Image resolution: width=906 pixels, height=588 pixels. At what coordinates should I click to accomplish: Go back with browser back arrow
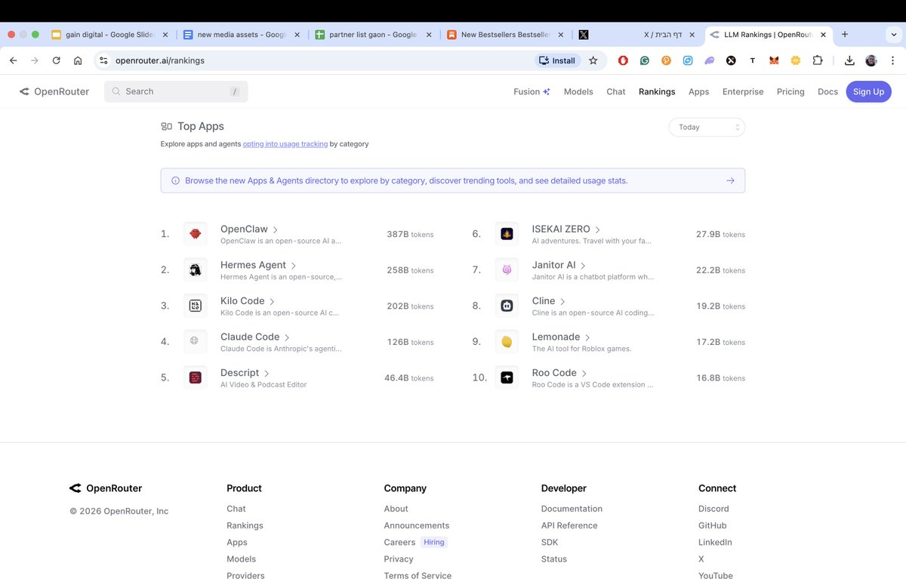coord(13,60)
